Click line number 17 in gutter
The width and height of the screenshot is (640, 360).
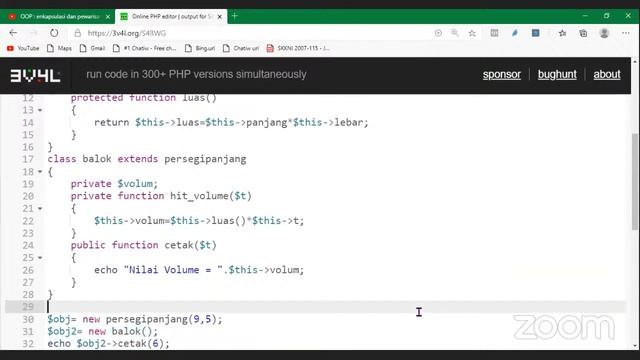28,159
